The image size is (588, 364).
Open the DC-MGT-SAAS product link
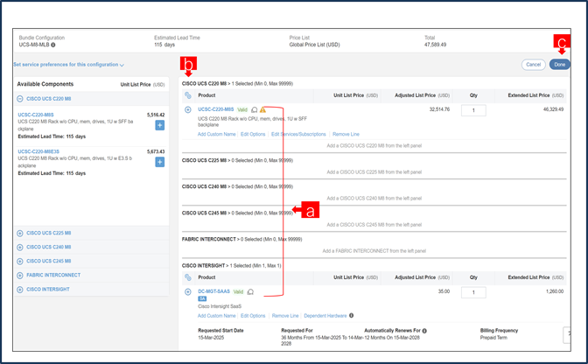point(213,291)
